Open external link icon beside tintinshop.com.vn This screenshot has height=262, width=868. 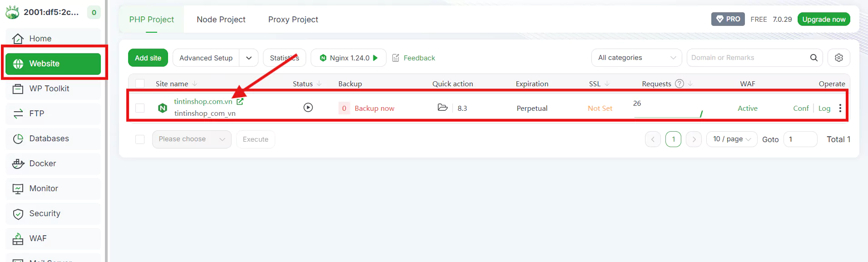(x=240, y=102)
